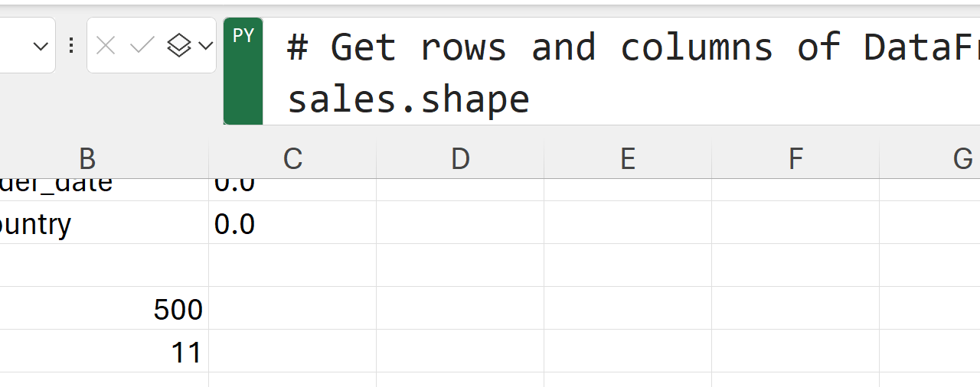Select column B header

pyautogui.click(x=87, y=159)
